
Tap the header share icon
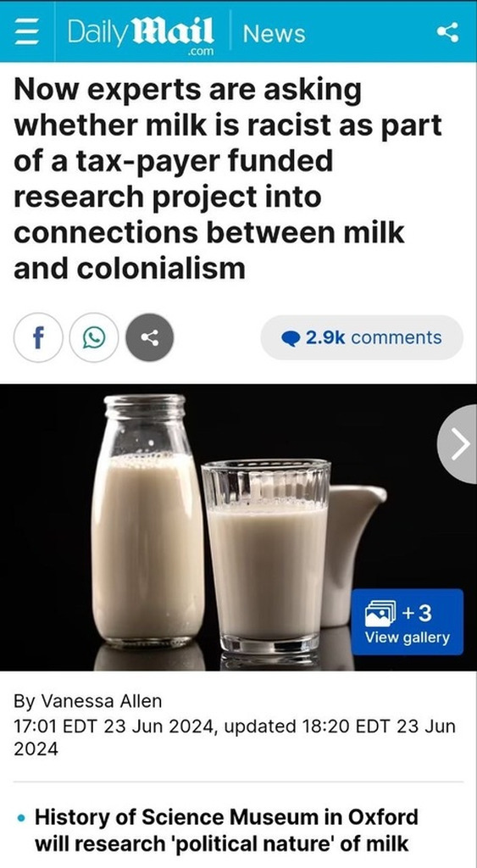(447, 32)
